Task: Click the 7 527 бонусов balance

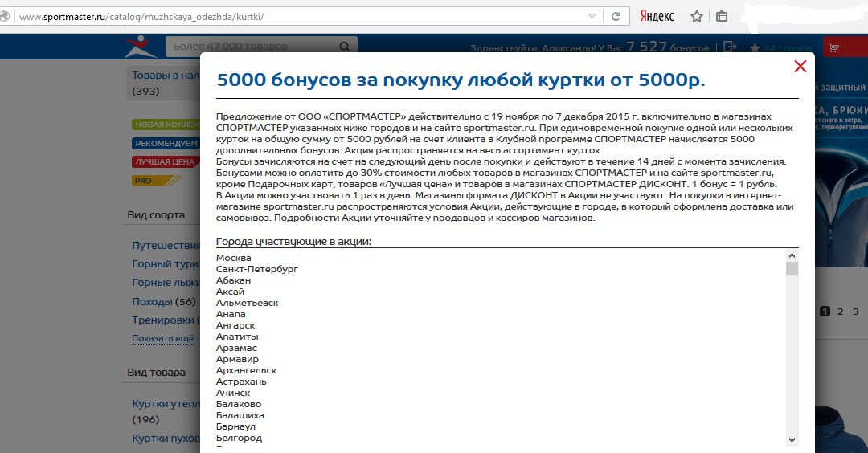Action: pyautogui.click(x=668, y=47)
